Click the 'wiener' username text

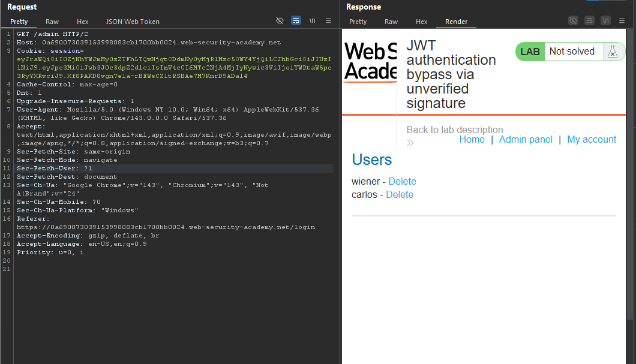click(x=365, y=181)
